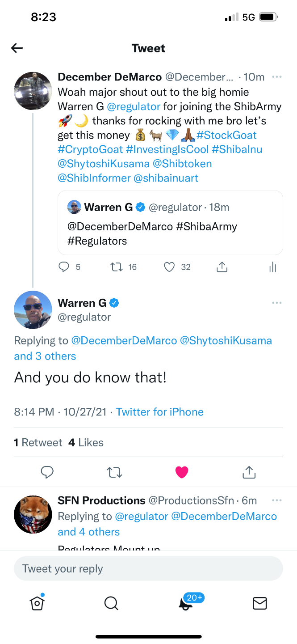Screen dimensions: 297x644
Task: Retweet December DeMarco's tweet
Action: point(116,267)
